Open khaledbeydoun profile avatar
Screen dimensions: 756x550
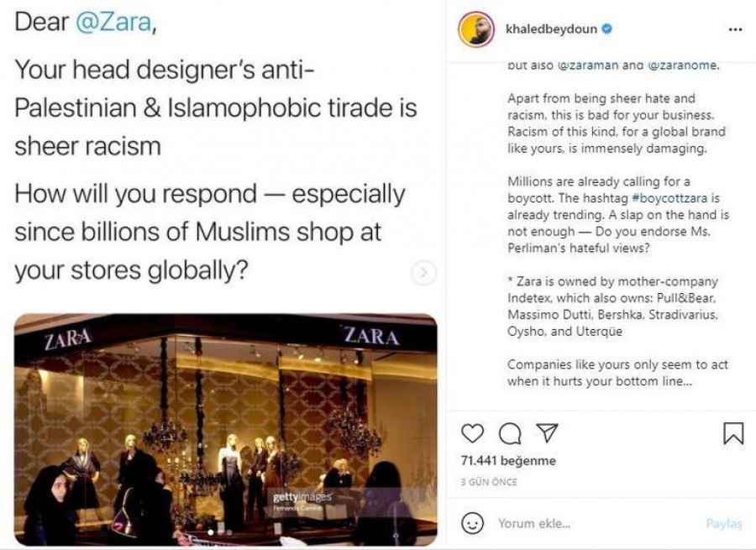pos(475,30)
